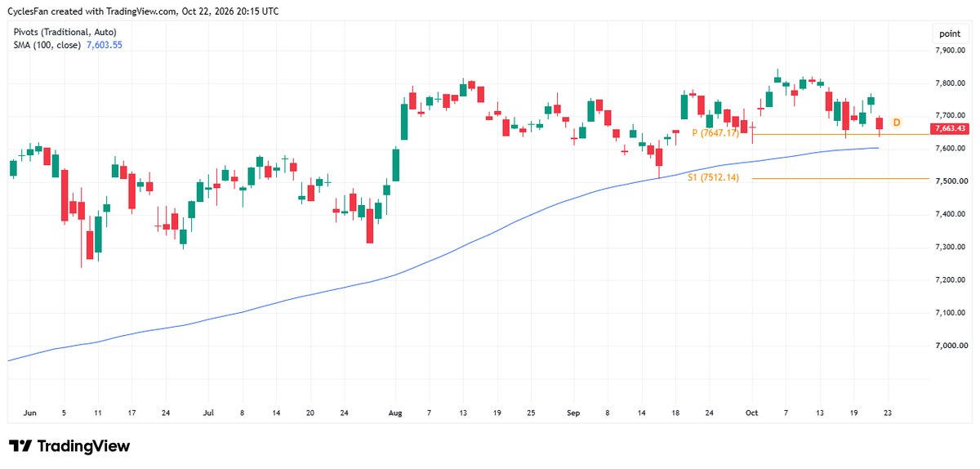
Task: Click the Jul label on the time axis
Action: [208, 413]
